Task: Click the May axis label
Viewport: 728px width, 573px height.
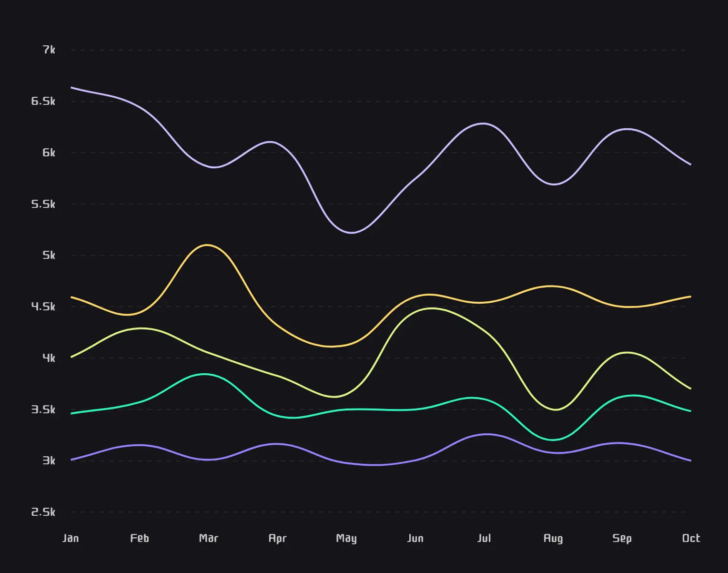Action: point(346,538)
